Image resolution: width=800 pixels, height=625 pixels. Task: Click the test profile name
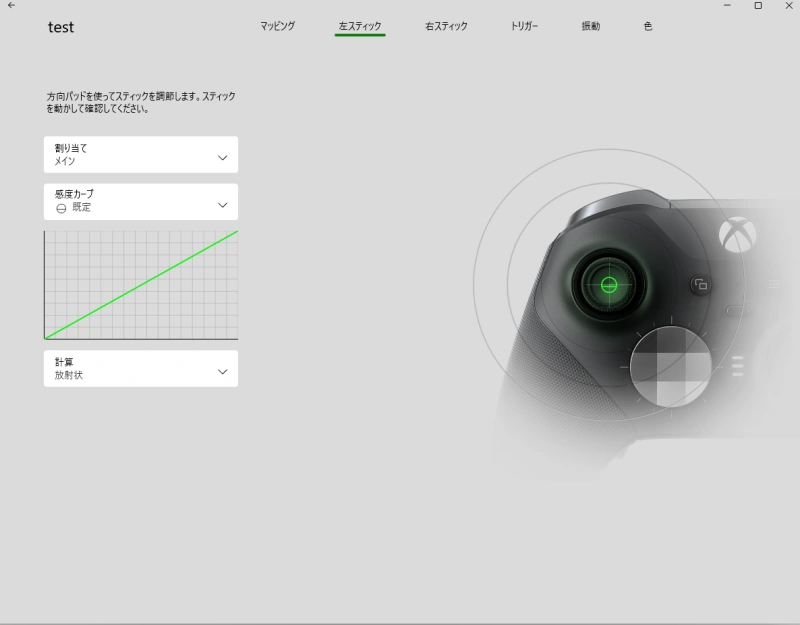tap(61, 27)
